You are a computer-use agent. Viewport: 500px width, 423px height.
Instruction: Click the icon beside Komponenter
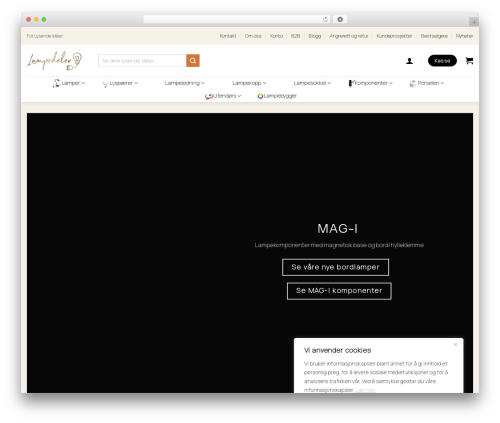(351, 83)
